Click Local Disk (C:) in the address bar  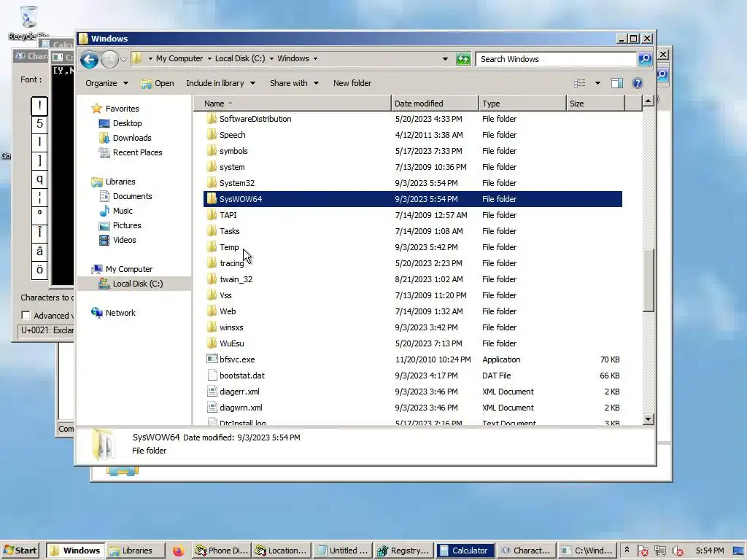point(239,58)
